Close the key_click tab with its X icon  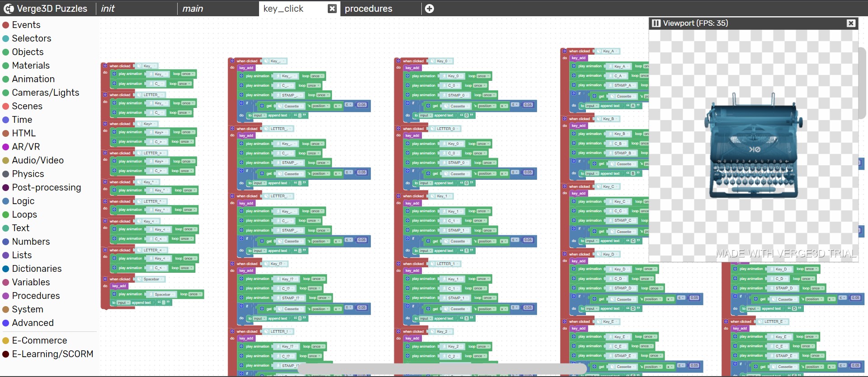(332, 9)
